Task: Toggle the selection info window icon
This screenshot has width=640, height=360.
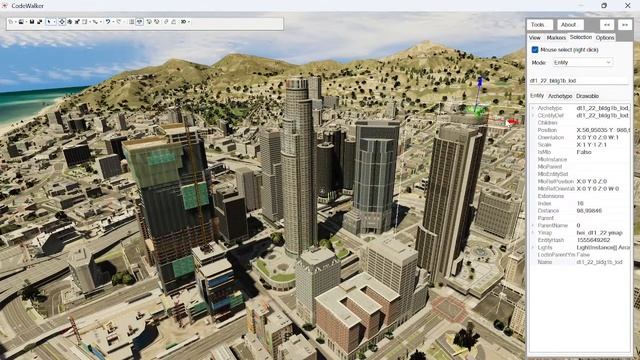Action: pyautogui.click(x=131, y=22)
